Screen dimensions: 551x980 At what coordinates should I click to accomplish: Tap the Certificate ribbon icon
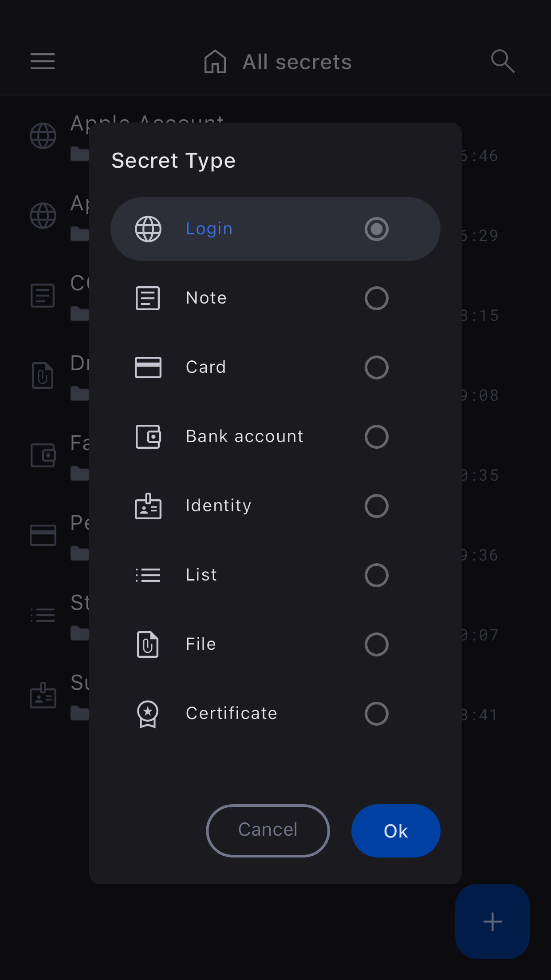pyautogui.click(x=148, y=714)
